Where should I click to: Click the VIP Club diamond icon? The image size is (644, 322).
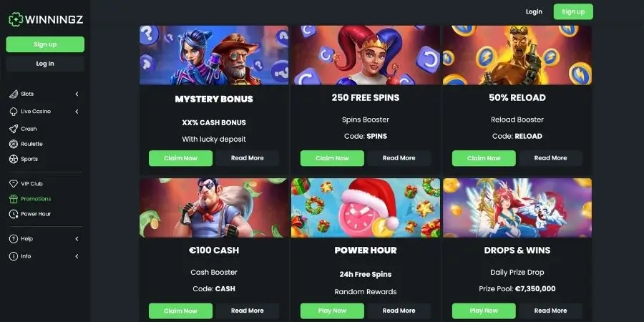[x=14, y=184]
